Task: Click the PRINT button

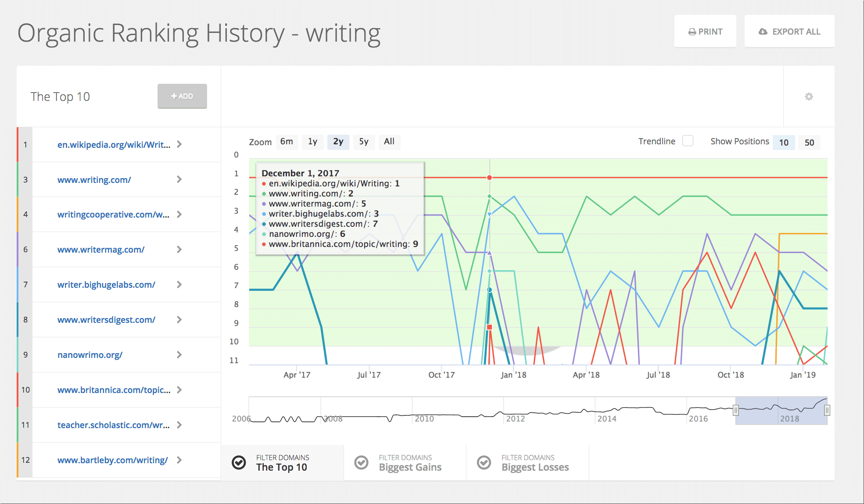Action: (705, 32)
